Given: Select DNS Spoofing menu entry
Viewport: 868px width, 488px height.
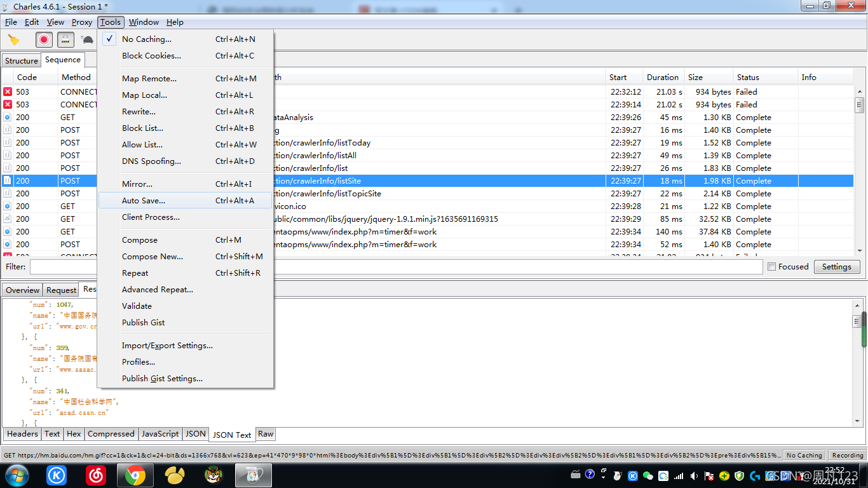Looking at the screenshot, I should point(186,161).
